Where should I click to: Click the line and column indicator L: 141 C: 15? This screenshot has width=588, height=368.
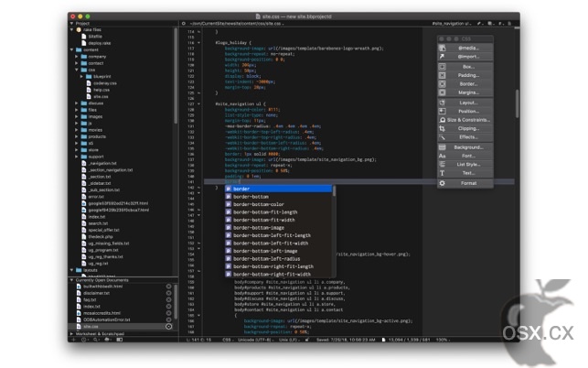(x=199, y=340)
